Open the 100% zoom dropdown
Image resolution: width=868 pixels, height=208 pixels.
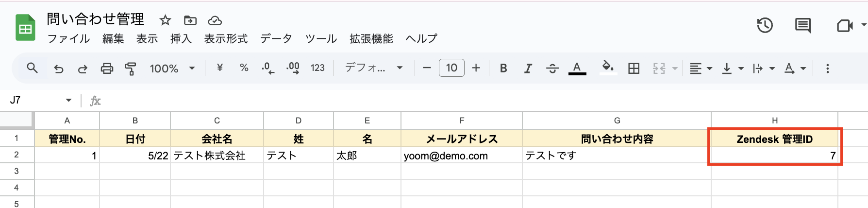click(172, 69)
